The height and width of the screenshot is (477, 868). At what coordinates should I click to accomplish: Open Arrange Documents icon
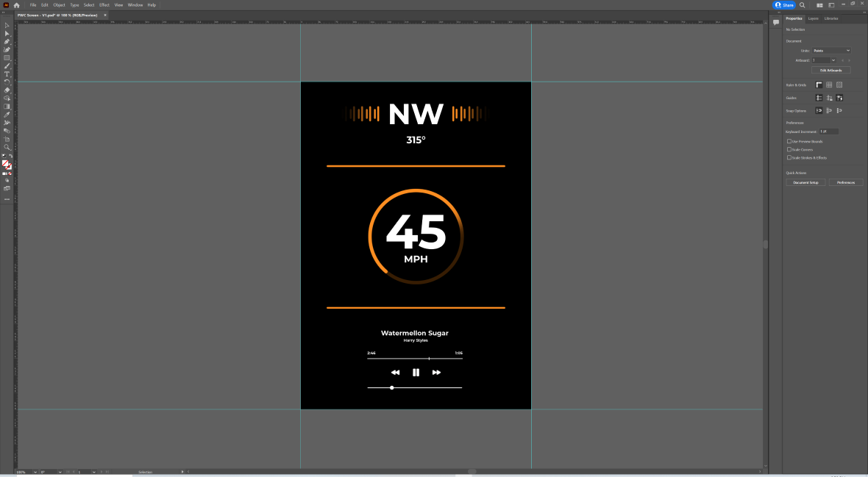pyautogui.click(x=820, y=5)
